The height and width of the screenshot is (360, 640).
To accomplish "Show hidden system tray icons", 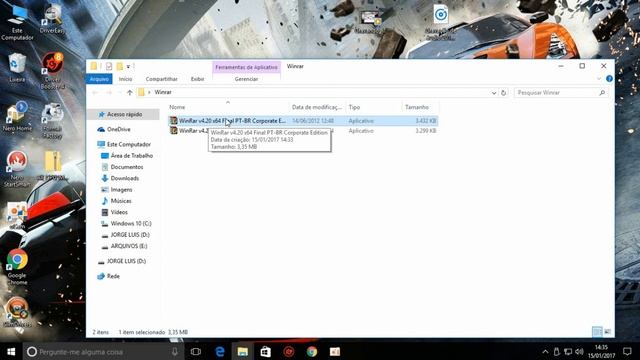I will (545, 351).
